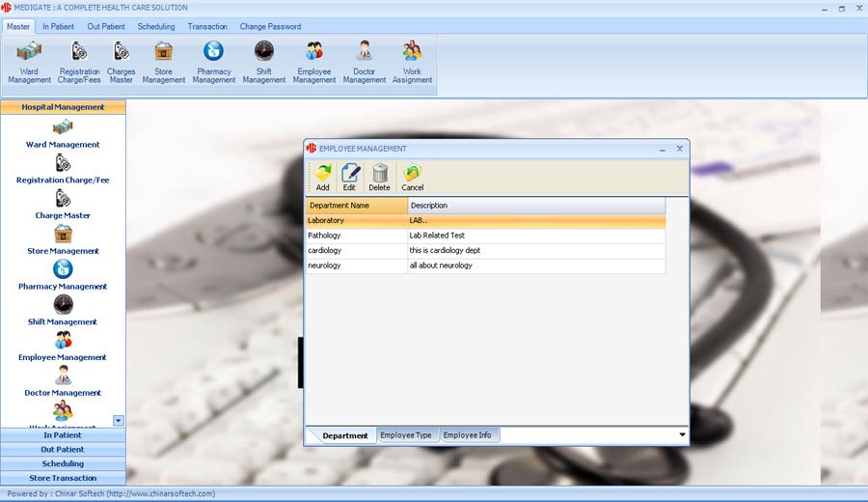Select the cardiology department row

click(485, 250)
